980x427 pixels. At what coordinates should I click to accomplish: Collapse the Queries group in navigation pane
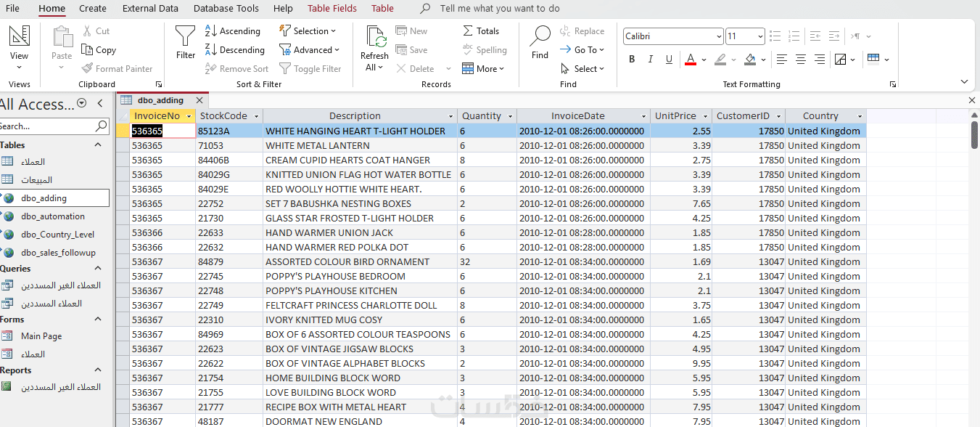[x=99, y=269]
